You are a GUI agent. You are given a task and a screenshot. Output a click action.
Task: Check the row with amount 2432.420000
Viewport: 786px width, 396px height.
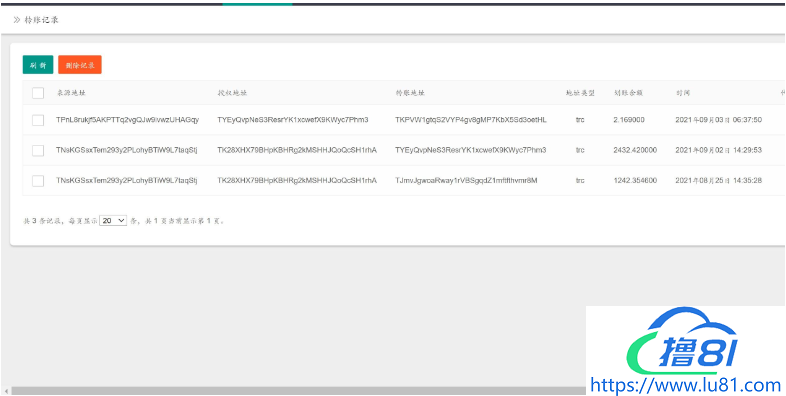(x=38, y=150)
